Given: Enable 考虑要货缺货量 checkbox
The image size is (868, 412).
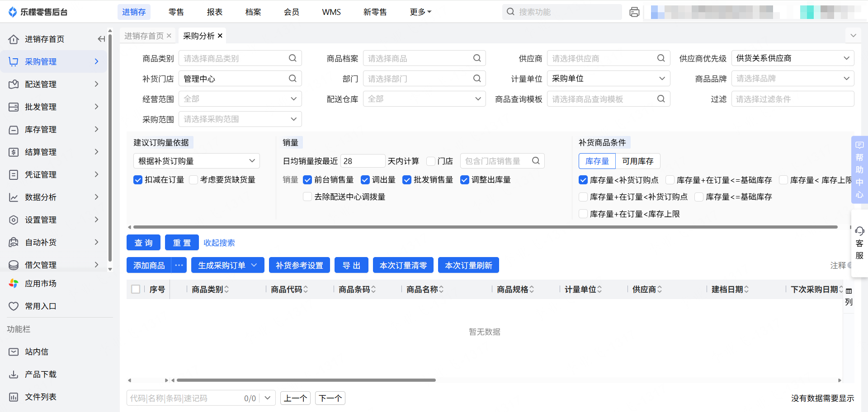Looking at the screenshot, I should [193, 180].
